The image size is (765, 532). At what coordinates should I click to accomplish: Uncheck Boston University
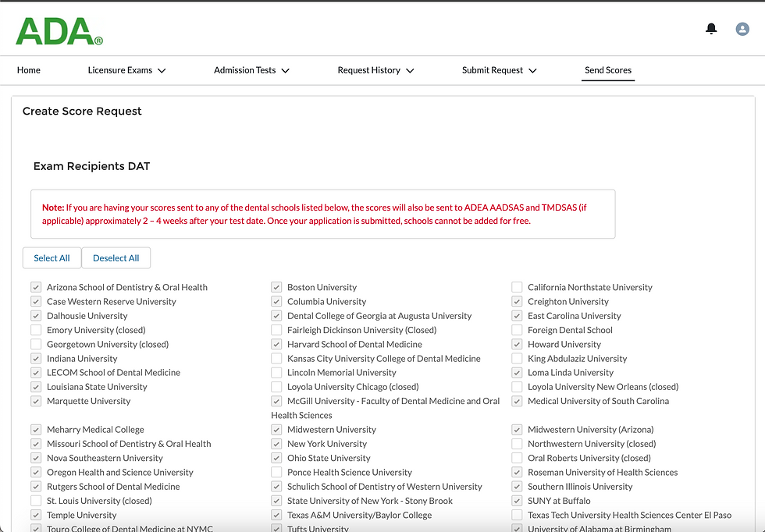pyautogui.click(x=276, y=287)
